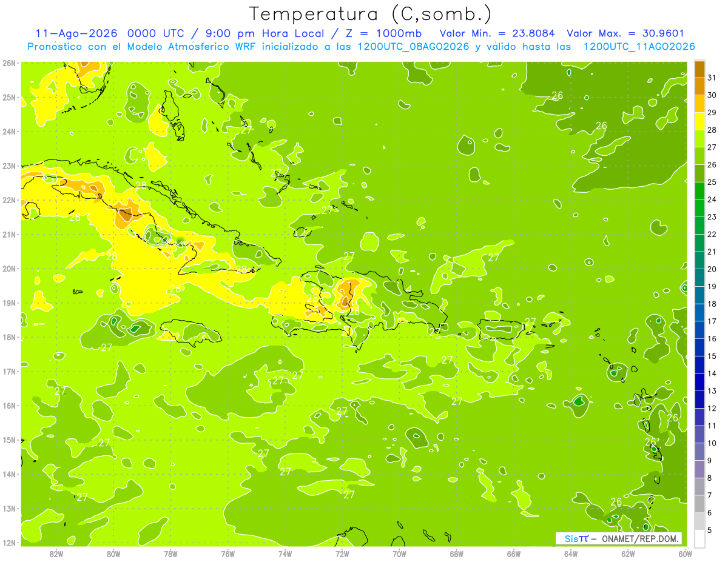Select the orange swatch between 30 and 31
Image resolution: width=728 pixels, height=562 pixels.
pos(699,86)
